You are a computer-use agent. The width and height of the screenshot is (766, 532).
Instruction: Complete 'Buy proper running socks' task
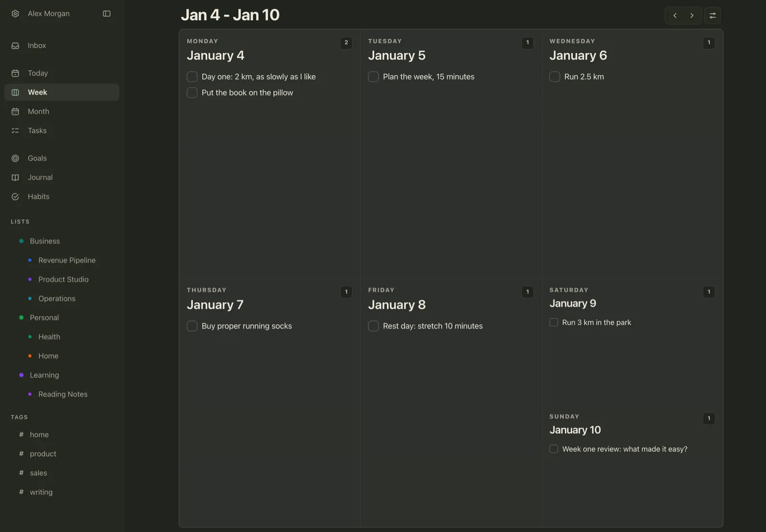(192, 326)
